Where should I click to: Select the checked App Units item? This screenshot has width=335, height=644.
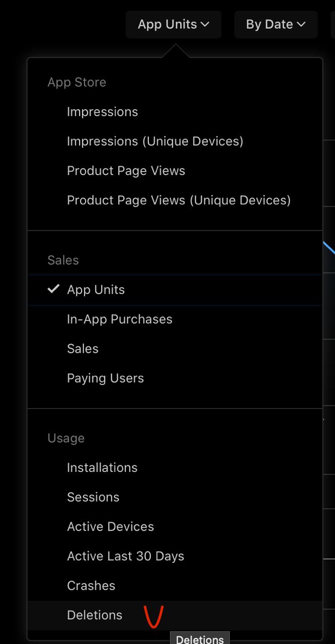96,290
